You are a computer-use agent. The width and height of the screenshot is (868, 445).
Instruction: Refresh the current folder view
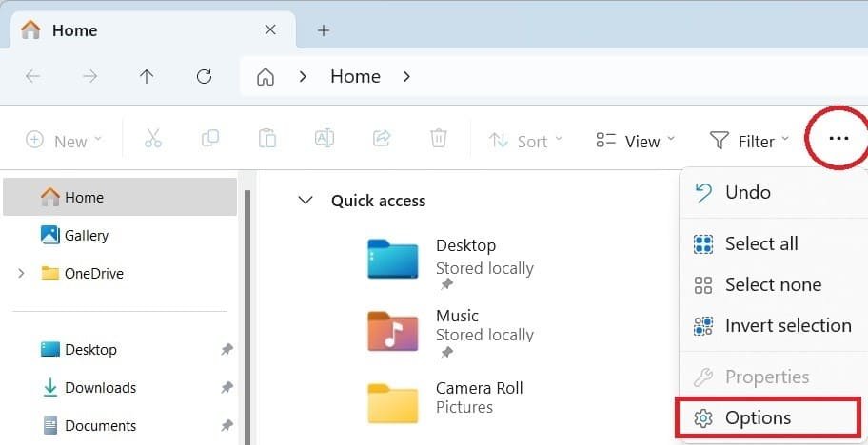(204, 77)
